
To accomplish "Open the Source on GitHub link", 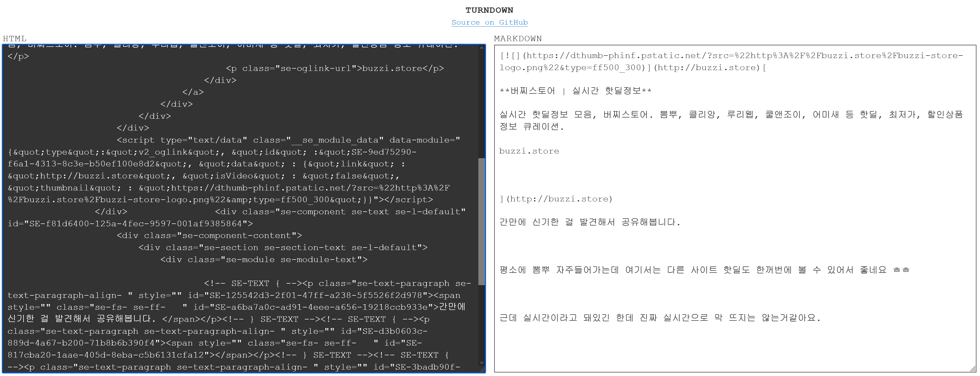I will coord(489,23).
